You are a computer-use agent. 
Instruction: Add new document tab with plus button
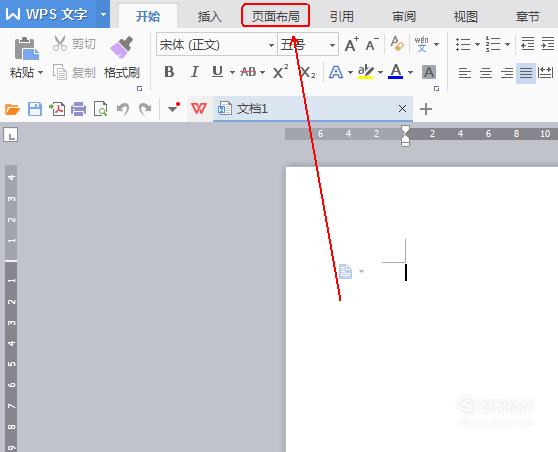click(426, 109)
